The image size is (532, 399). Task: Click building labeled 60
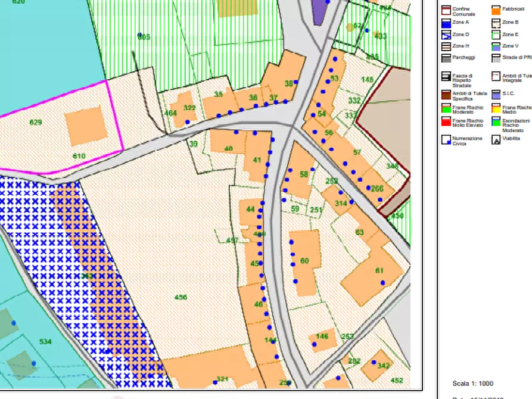point(304,261)
